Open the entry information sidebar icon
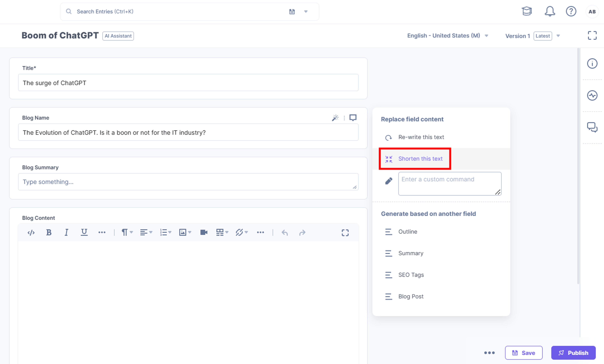Image resolution: width=604 pixels, height=364 pixels. click(592, 64)
